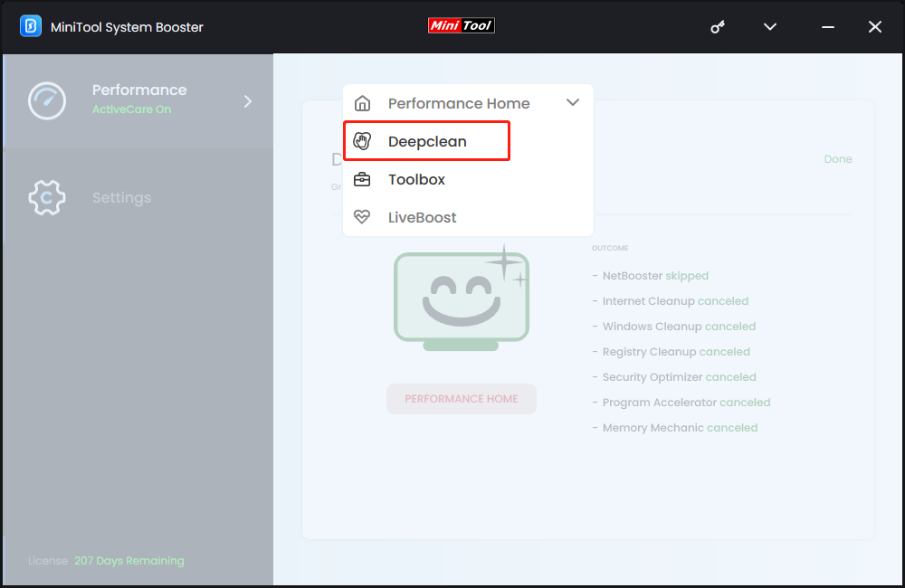Click the LiveBoost heart-pulse icon

(362, 217)
